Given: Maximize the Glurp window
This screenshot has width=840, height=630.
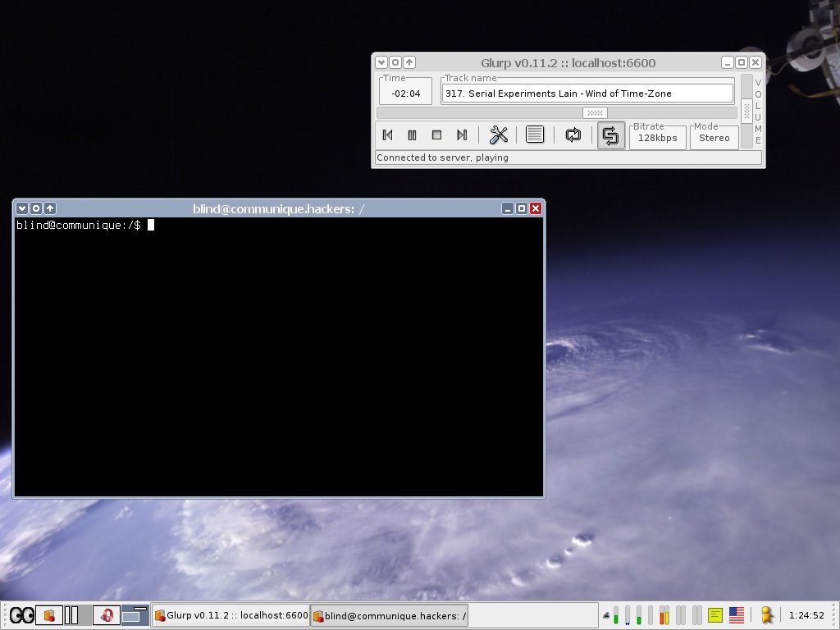Looking at the screenshot, I should point(742,62).
